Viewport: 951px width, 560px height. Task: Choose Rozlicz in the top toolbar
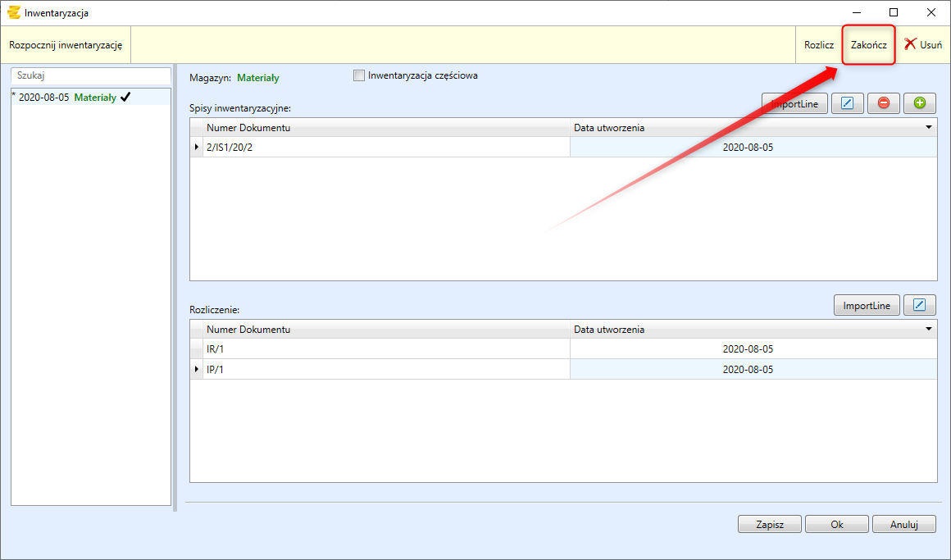pos(818,45)
